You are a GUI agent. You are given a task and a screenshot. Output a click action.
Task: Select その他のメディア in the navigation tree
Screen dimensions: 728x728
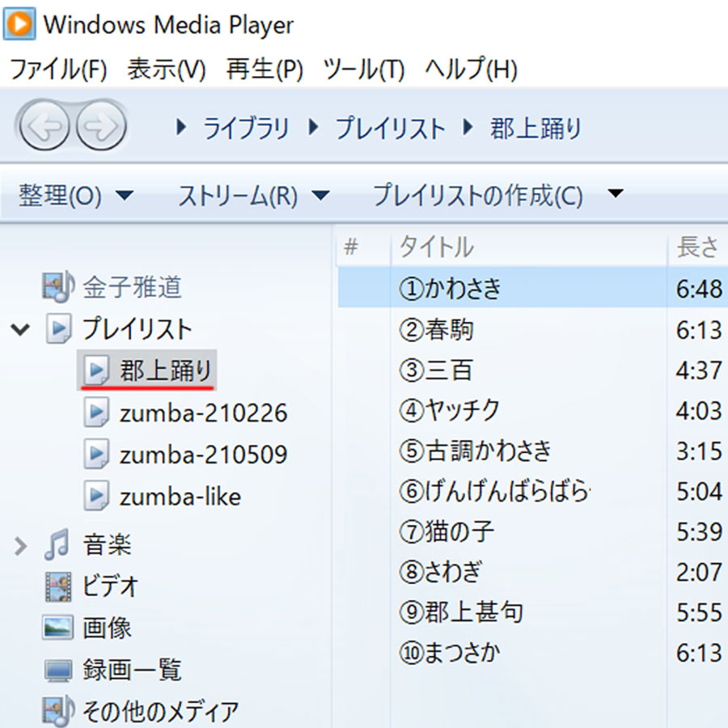(x=161, y=711)
